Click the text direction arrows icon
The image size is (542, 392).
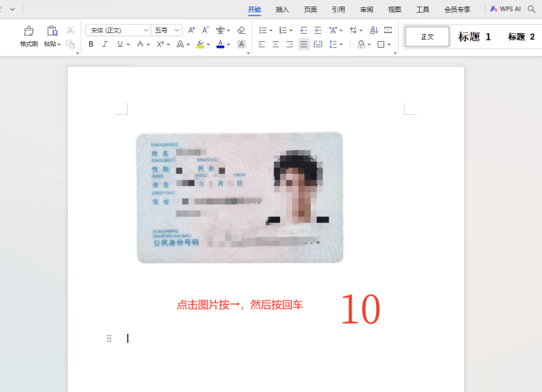354,31
